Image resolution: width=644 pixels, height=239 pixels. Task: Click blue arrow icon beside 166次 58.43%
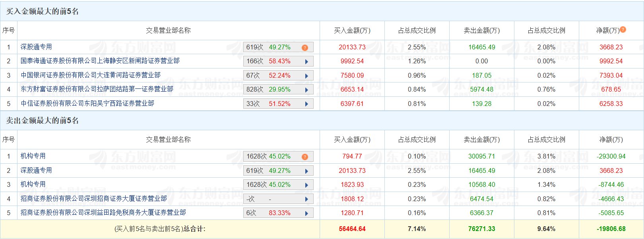(x=306, y=62)
